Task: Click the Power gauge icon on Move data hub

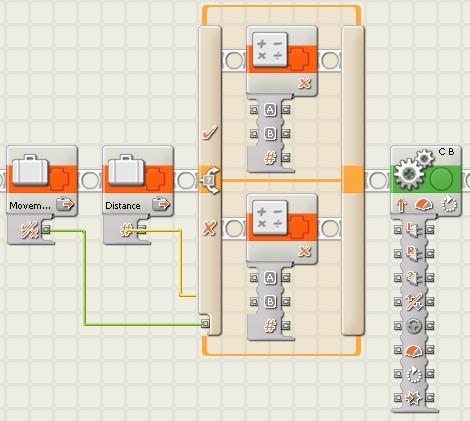Action: [414, 350]
